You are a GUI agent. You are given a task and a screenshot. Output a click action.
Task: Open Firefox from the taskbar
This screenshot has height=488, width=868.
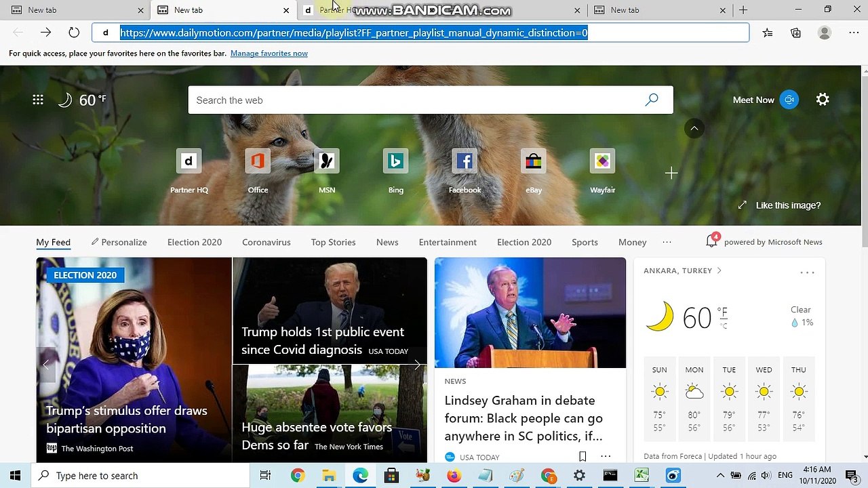point(454,475)
